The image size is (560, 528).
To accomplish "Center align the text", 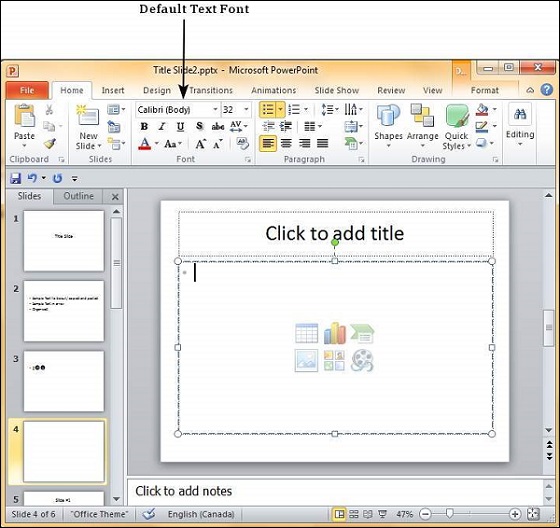I will [x=286, y=144].
